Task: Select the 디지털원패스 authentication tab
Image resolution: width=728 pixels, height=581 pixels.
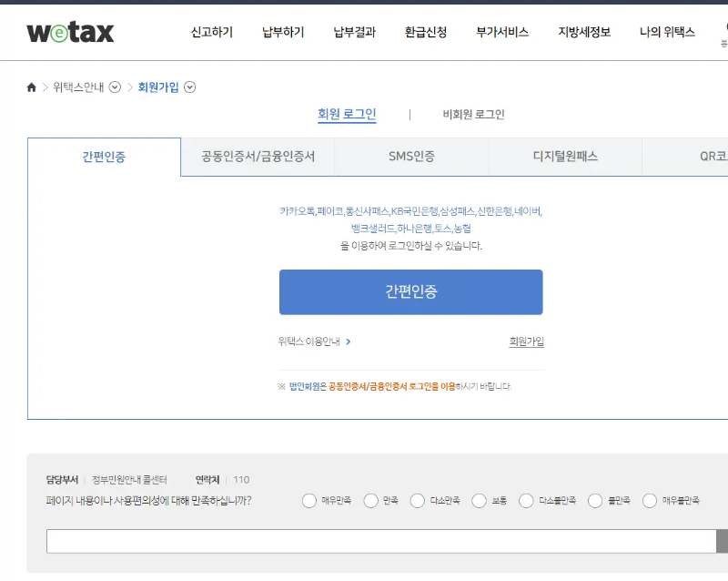Action: point(564,156)
